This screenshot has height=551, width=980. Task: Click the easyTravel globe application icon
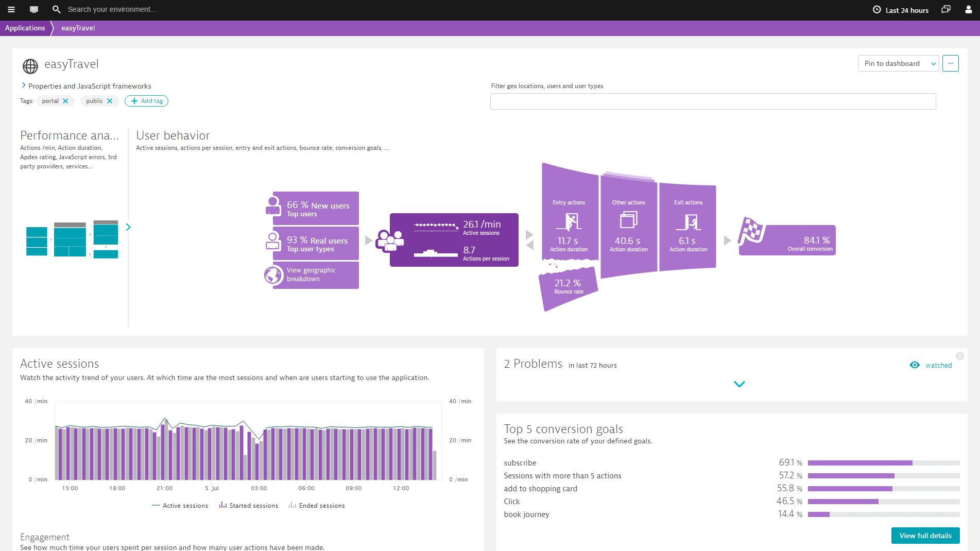pos(30,66)
